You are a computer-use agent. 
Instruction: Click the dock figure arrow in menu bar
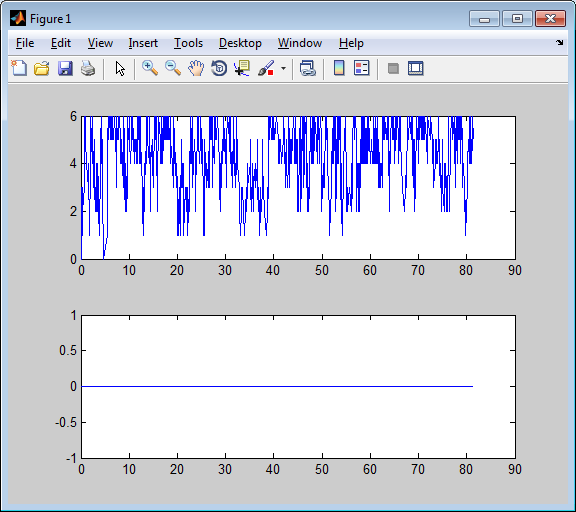pos(559,43)
